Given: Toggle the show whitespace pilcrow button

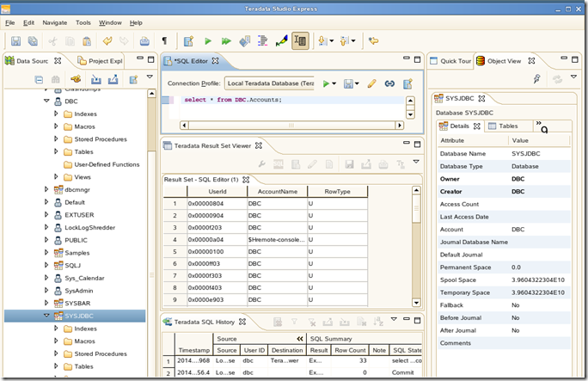Looking at the screenshot, I should click(x=165, y=41).
